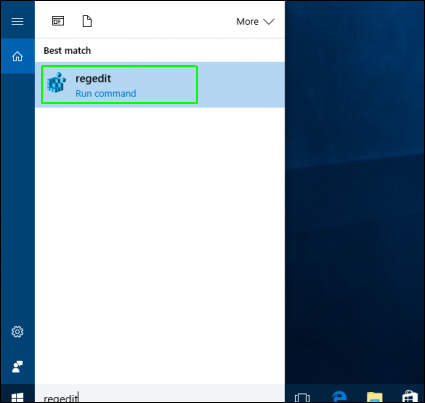This screenshot has height=403, width=425.
Task: Expand the More filters dropdown
Action: tap(255, 22)
